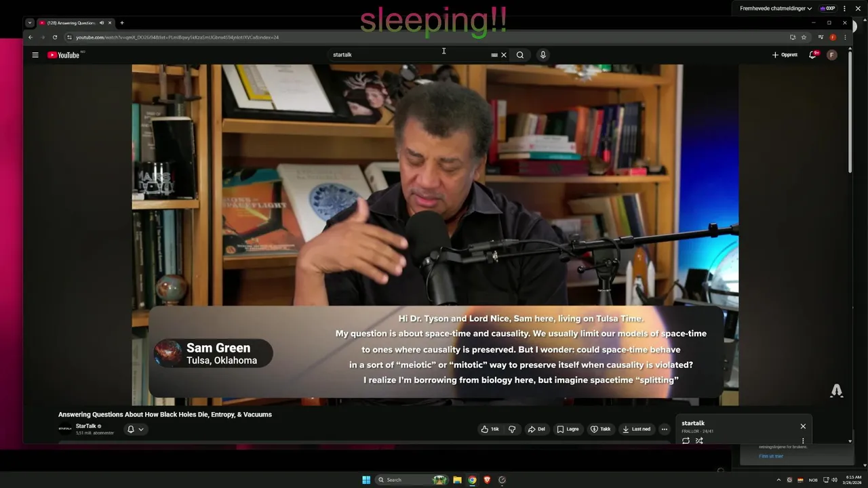Open the media control icon in Chrome toolbar
The height and width of the screenshot is (488, 868).
point(821,37)
